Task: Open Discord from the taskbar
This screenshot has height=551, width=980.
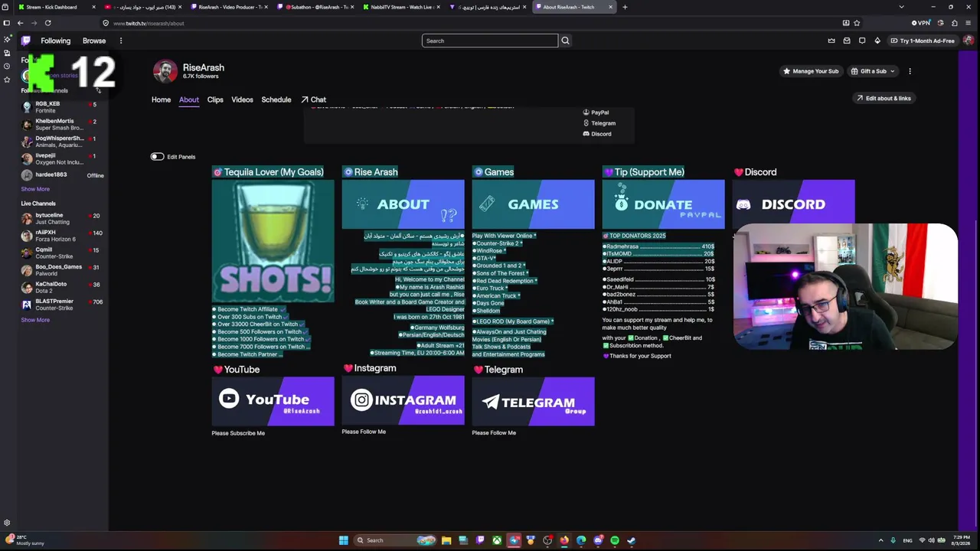Action: click(x=598, y=540)
